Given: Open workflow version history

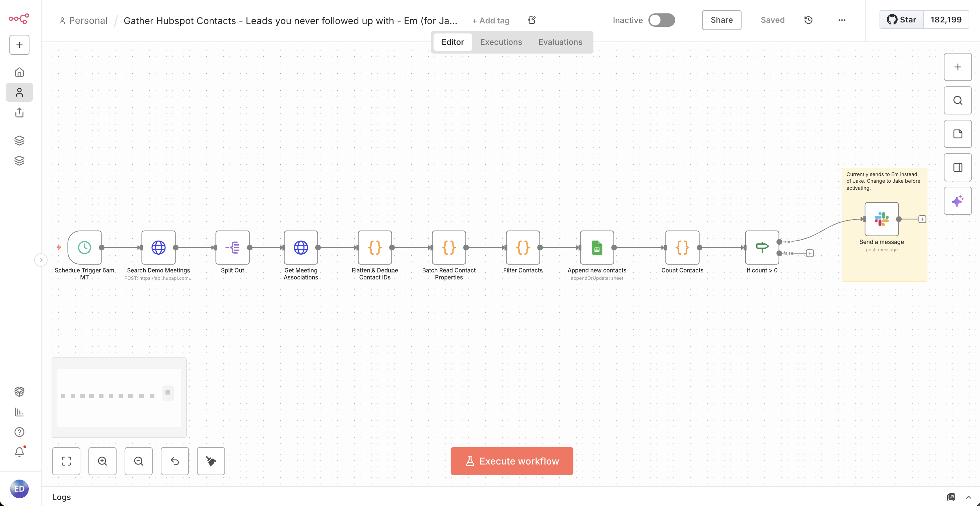Looking at the screenshot, I should coord(808,20).
